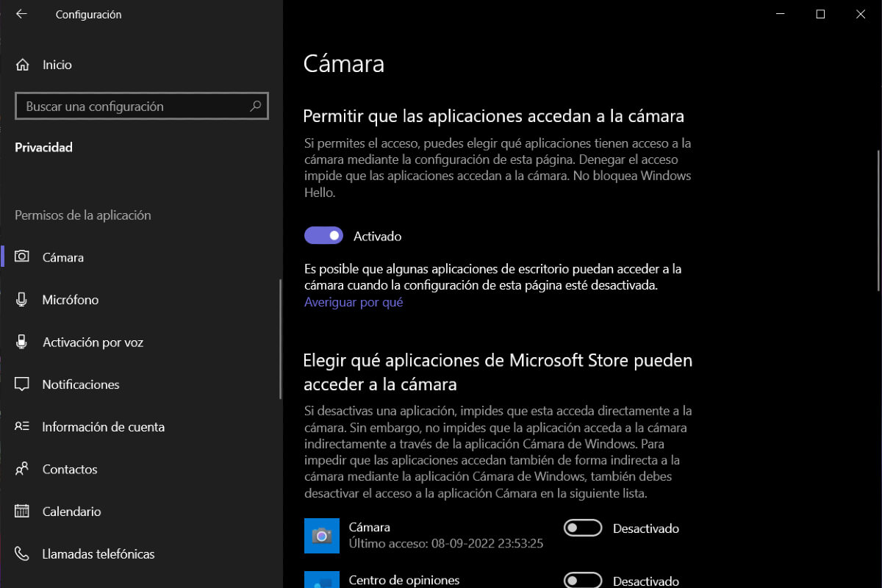
Task: Select the Micrófono sidebar icon
Action: [22, 300]
